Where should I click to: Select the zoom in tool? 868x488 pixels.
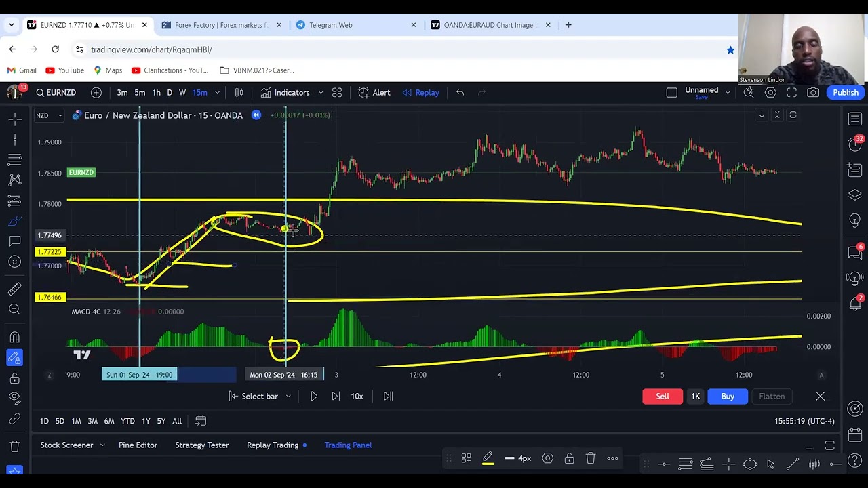[14, 309]
